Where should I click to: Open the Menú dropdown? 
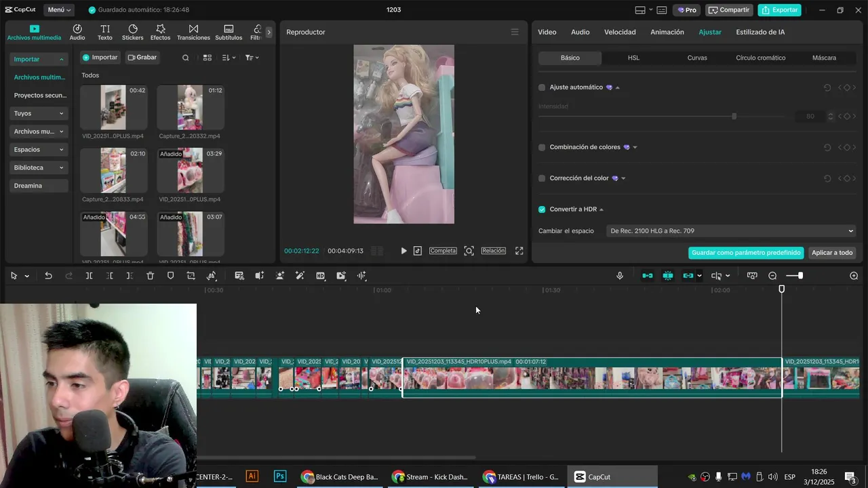click(60, 10)
